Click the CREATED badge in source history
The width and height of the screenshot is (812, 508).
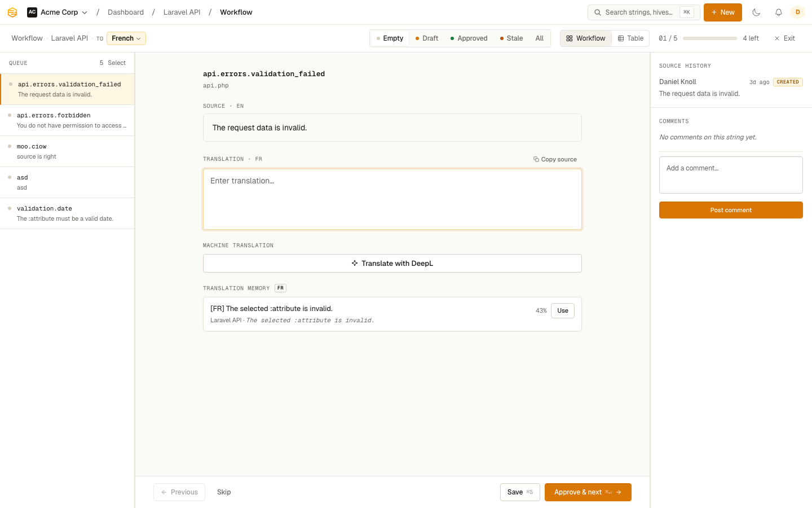788,82
